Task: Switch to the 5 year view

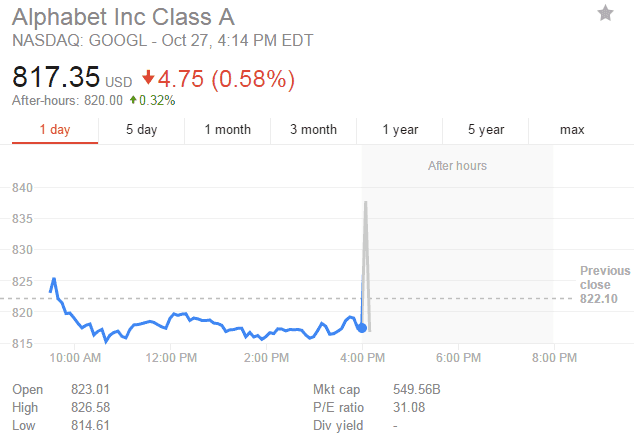Action: 486,130
